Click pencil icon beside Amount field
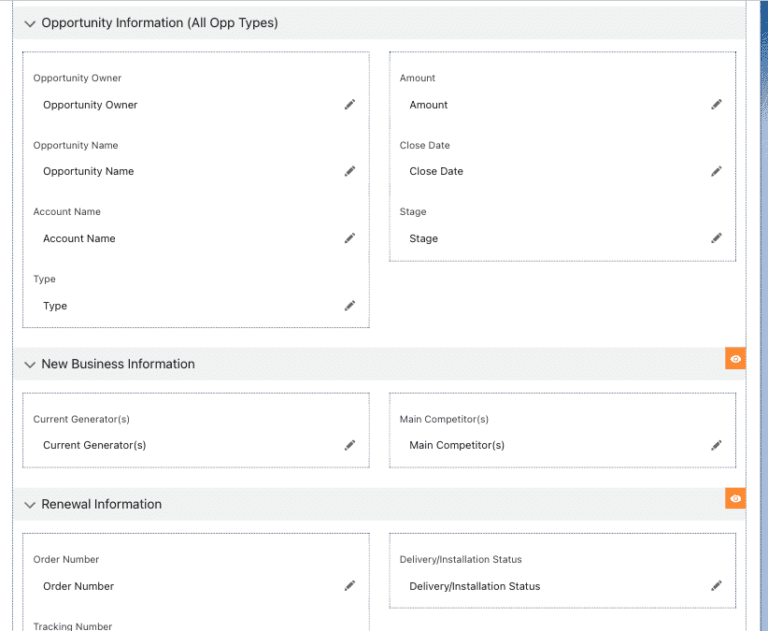This screenshot has width=768, height=631. click(x=716, y=104)
